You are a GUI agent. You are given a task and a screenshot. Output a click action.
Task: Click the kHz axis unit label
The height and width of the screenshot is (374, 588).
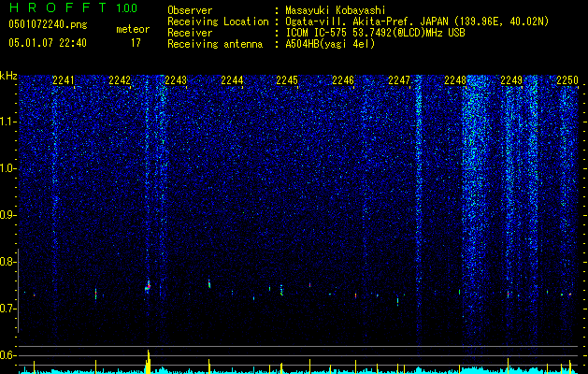tap(8, 76)
